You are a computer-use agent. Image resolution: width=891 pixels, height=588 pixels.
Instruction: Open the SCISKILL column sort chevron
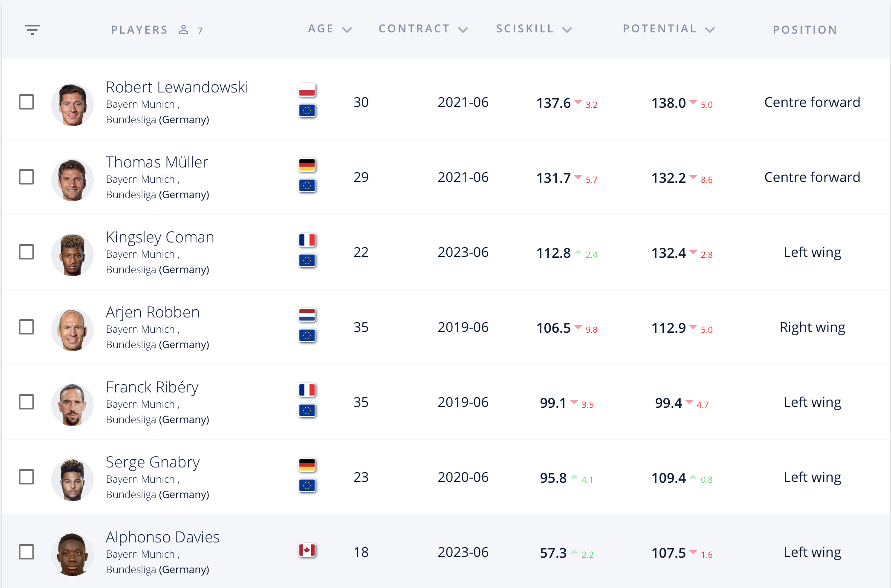[567, 29]
